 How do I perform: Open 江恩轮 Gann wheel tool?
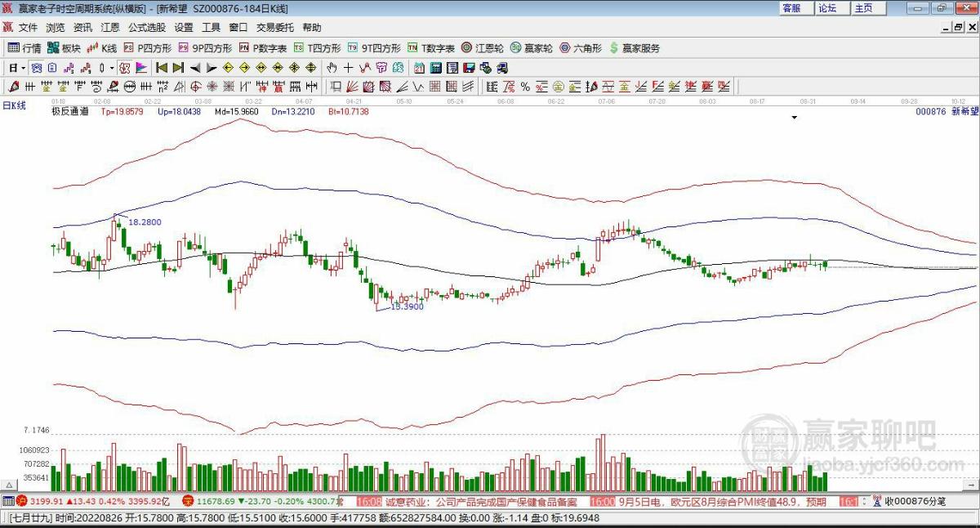[483, 48]
